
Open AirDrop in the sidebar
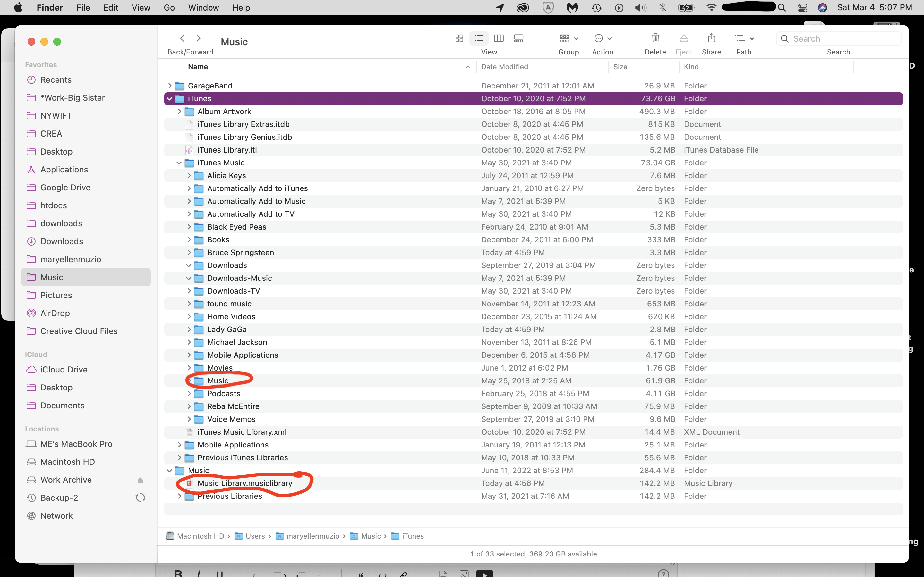pos(55,313)
